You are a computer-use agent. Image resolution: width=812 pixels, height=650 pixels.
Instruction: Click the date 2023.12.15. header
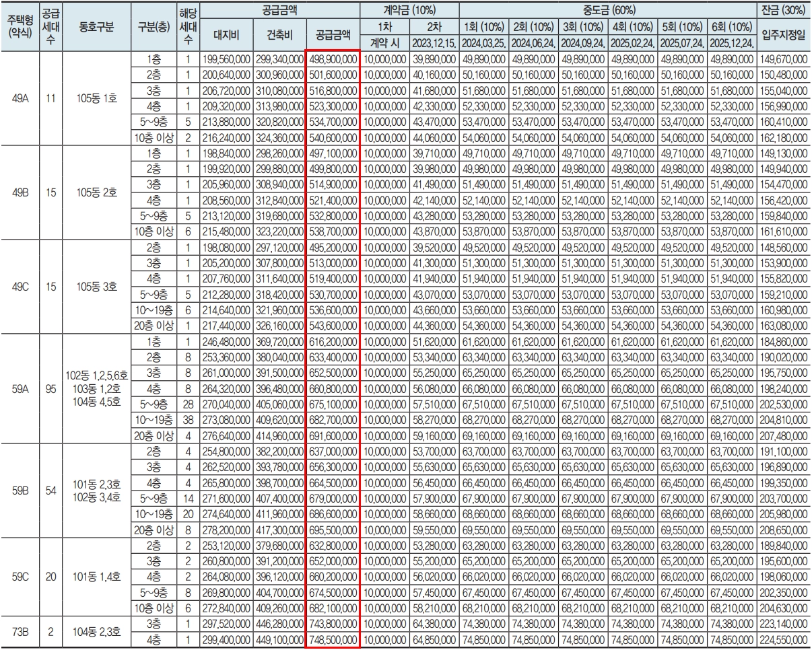[x=434, y=42]
